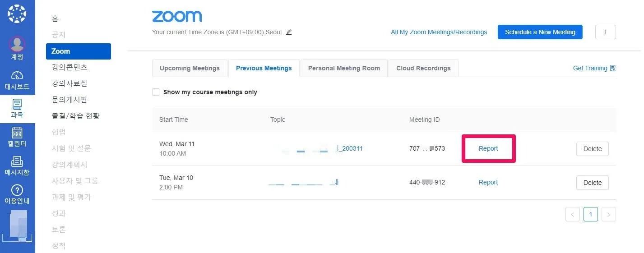The image size is (644, 253).
Task: Select page 1 in pagination
Action: pyautogui.click(x=591, y=214)
